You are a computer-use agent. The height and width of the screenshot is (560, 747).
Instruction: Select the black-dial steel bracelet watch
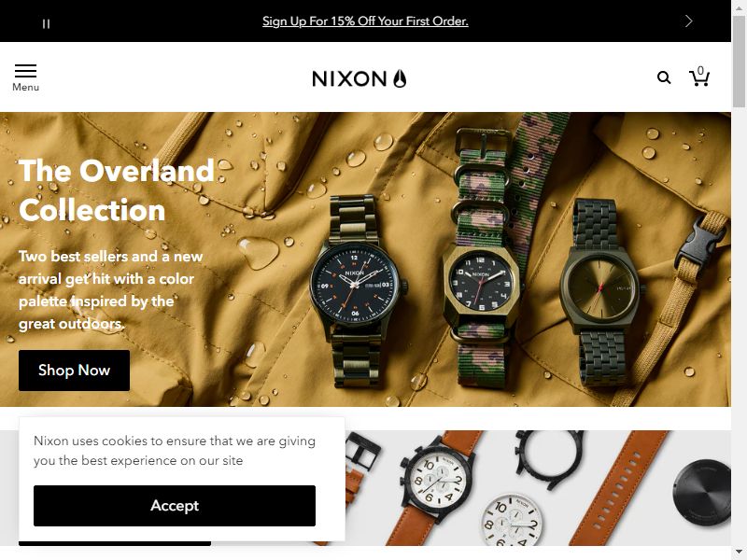(357, 290)
